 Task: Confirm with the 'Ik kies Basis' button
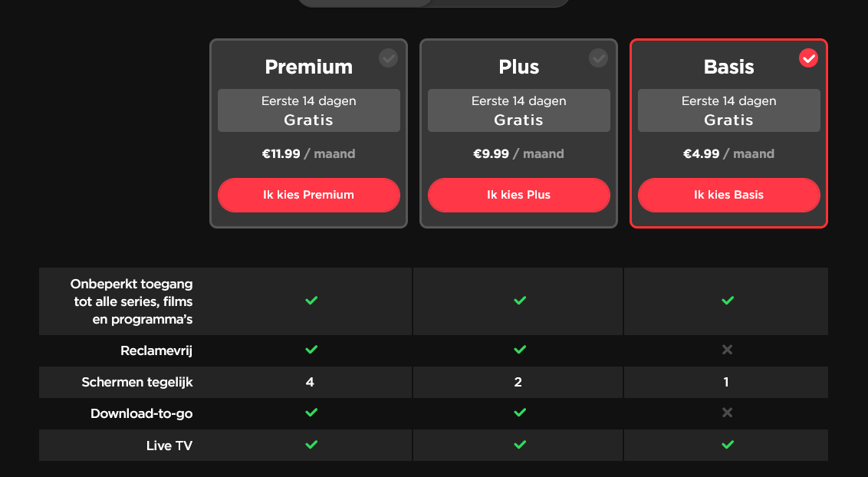728,195
